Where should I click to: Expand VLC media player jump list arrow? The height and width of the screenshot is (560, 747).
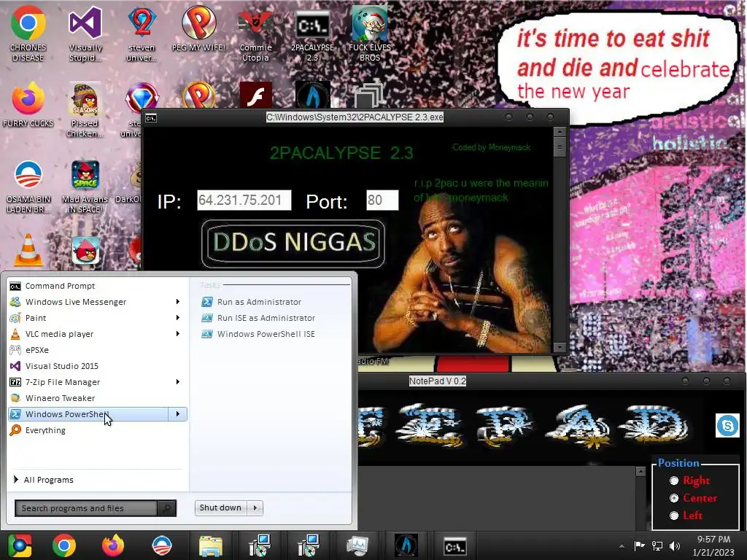178,334
